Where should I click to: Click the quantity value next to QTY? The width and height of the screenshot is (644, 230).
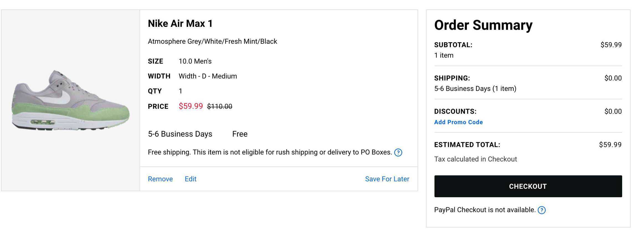[x=180, y=91]
